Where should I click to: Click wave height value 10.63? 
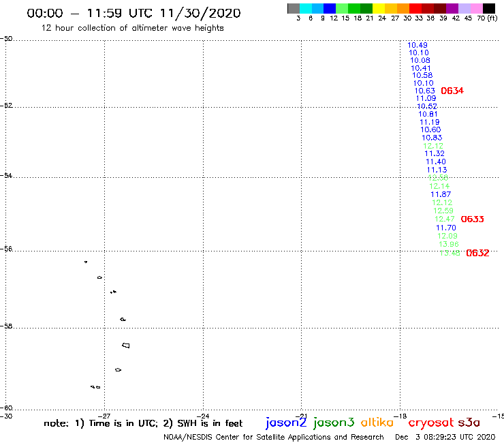coord(424,91)
